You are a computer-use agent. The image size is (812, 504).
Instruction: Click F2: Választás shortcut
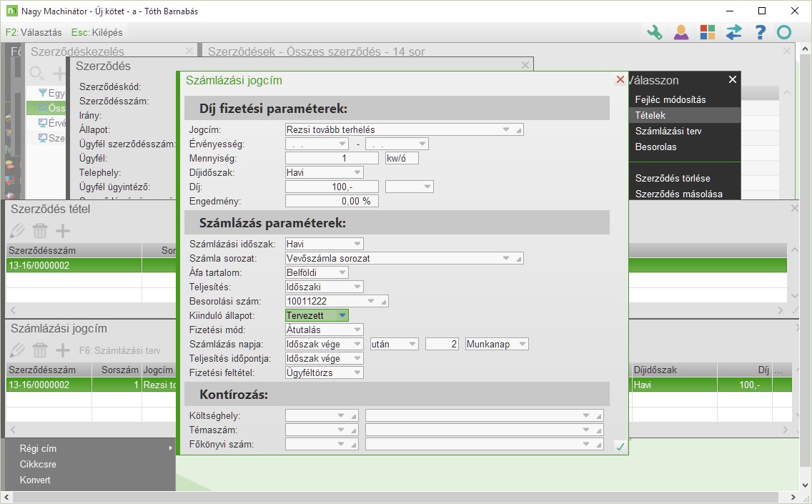click(34, 32)
